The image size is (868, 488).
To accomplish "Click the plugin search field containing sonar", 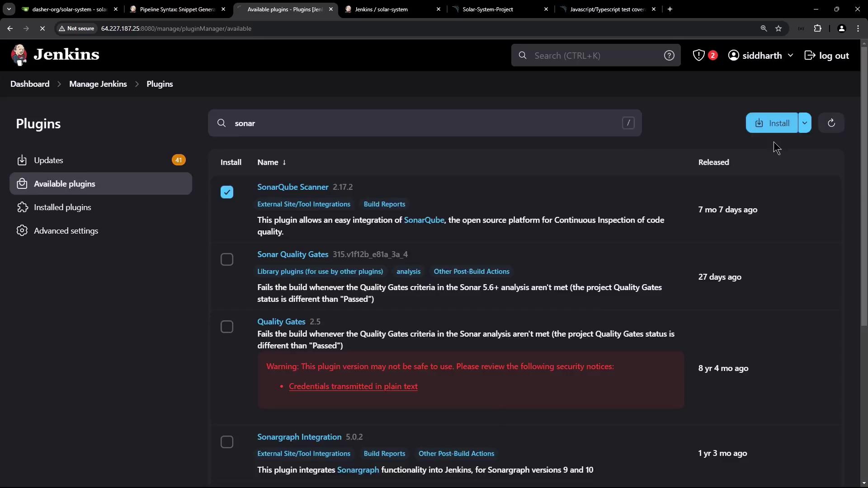I will pyautogui.click(x=425, y=123).
